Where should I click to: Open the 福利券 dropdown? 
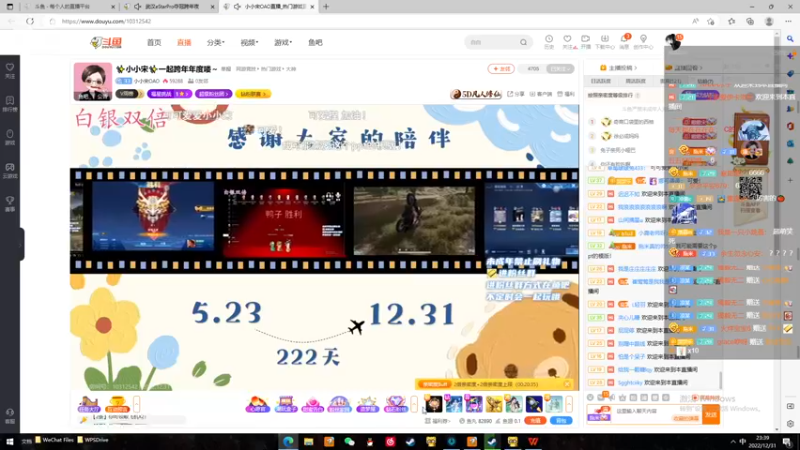(x=438, y=421)
